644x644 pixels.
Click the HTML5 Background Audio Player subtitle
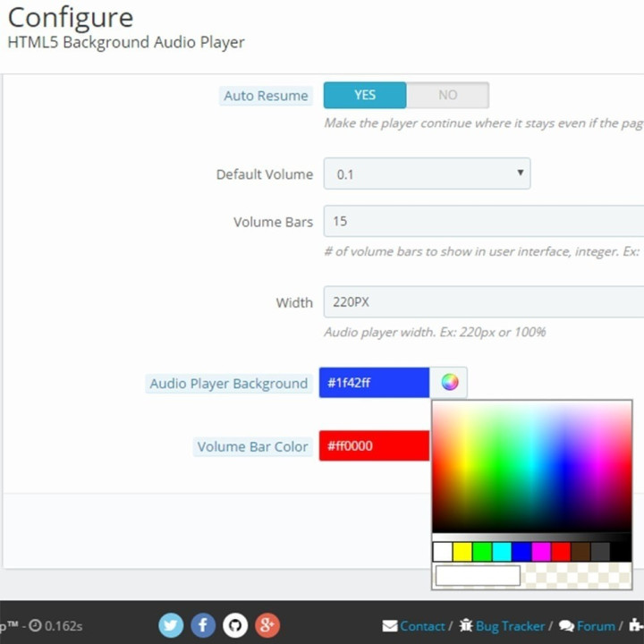click(126, 42)
